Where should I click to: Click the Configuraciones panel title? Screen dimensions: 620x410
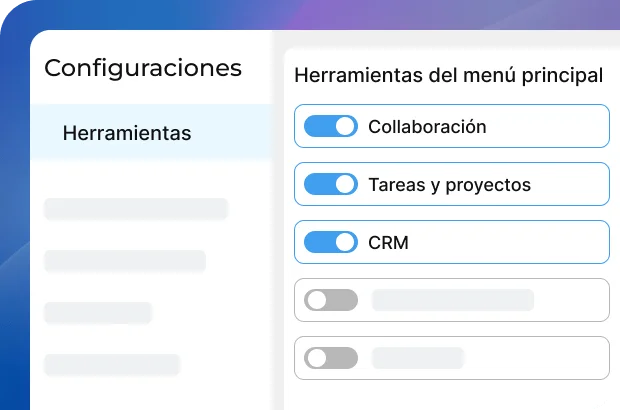[x=143, y=68]
